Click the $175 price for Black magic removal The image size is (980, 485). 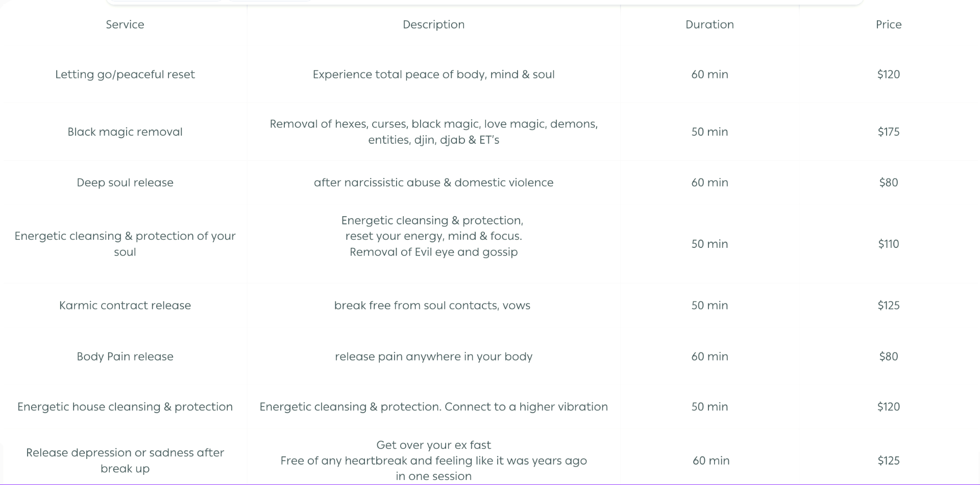888,132
